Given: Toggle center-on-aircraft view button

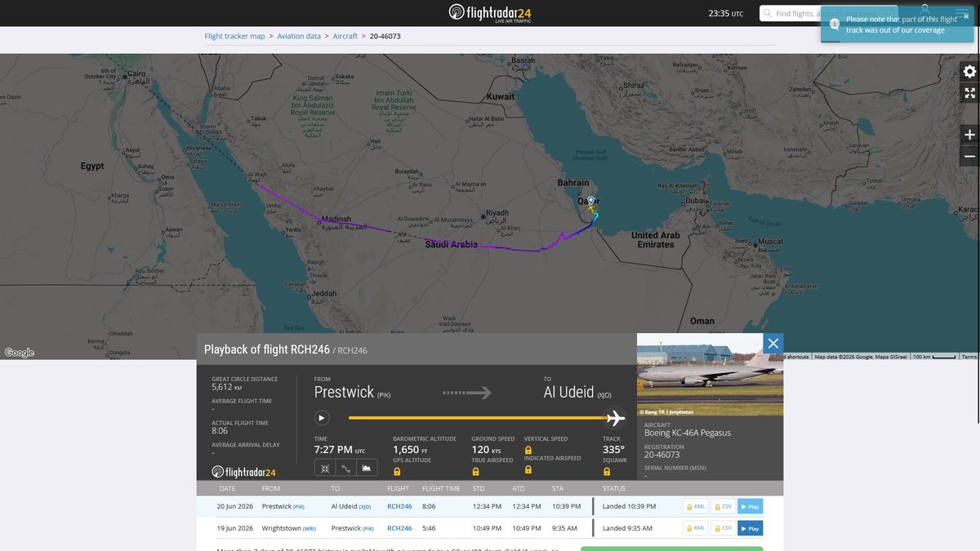Looking at the screenshot, I should click(324, 468).
